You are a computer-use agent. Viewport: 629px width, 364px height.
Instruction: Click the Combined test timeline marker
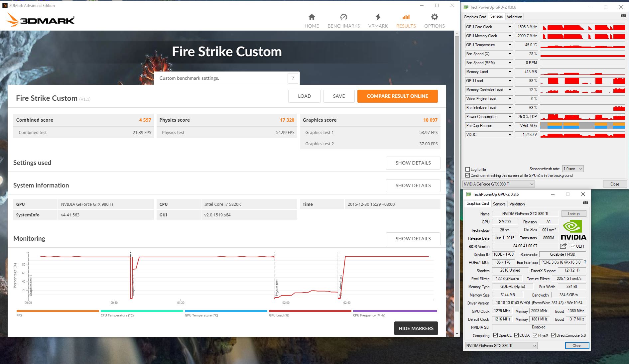[x=340, y=286]
